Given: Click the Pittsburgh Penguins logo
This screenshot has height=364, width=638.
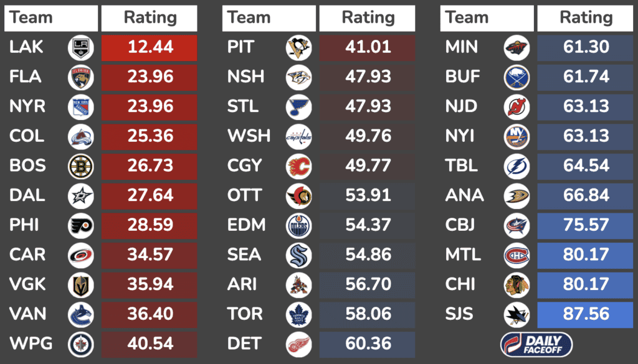Looking at the screenshot, I should (x=298, y=47).
